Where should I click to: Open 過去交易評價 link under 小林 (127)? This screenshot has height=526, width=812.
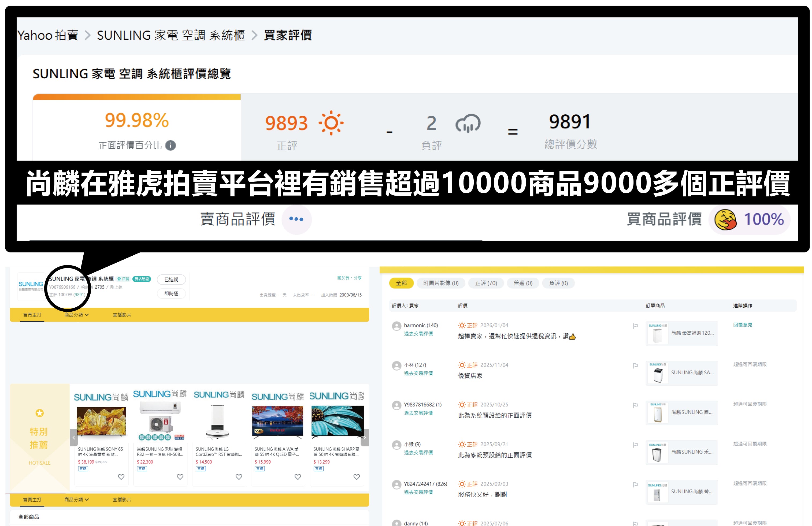[418, 374]
